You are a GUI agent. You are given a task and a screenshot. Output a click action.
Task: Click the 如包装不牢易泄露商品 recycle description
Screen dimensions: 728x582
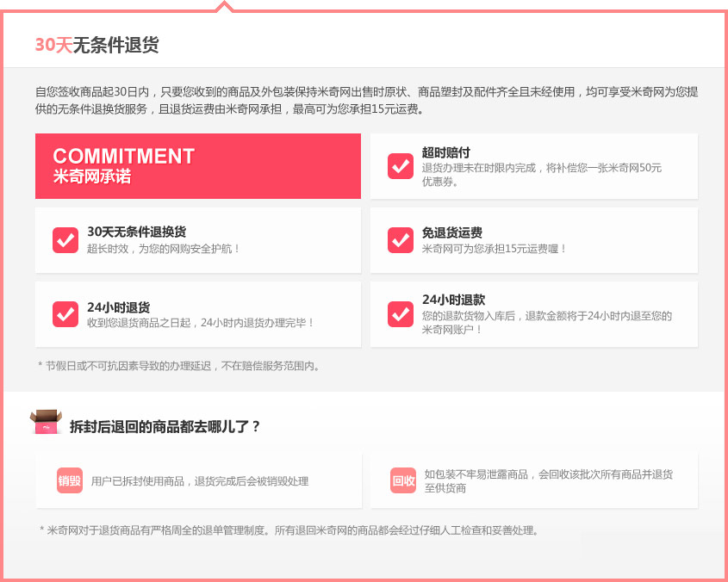(548, 480)
